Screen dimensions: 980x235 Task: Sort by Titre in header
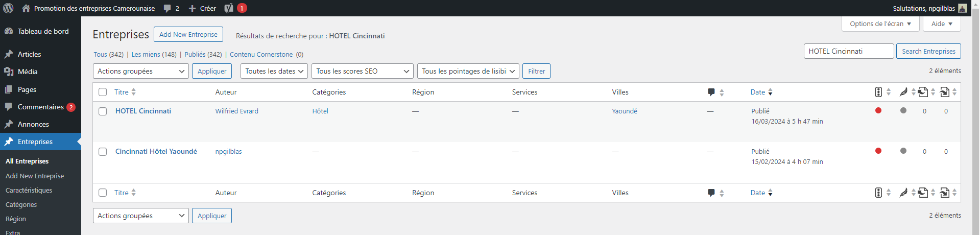[125, 92]
